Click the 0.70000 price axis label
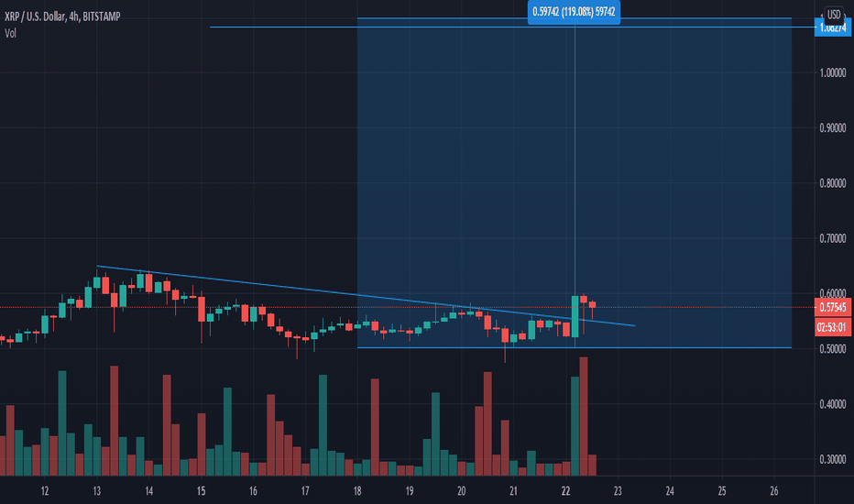854x504 pixels. [833, 238]
